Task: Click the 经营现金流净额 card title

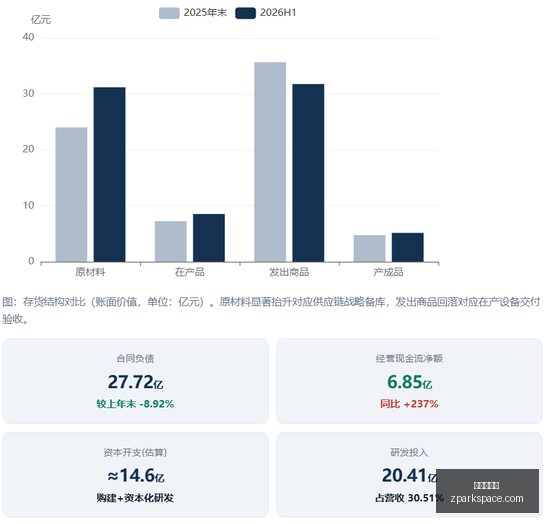Action: tap(409, 358)
